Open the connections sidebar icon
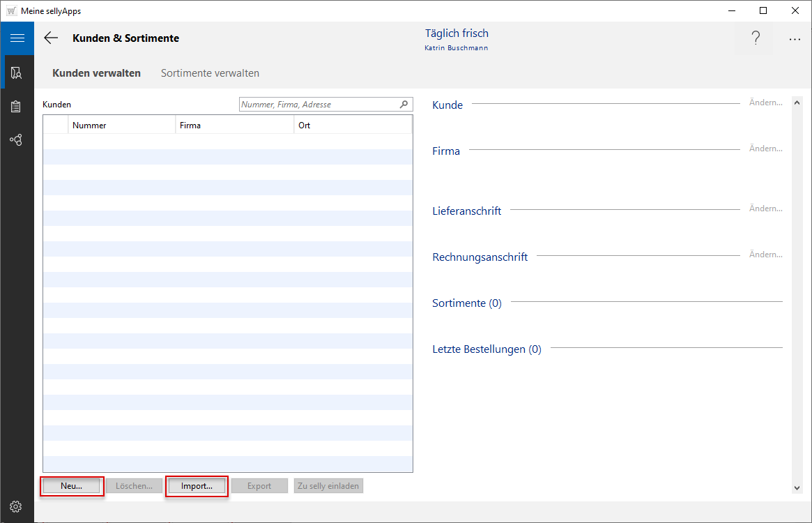Viewport: 812px width, 523px height. click(x=17, y=140)
